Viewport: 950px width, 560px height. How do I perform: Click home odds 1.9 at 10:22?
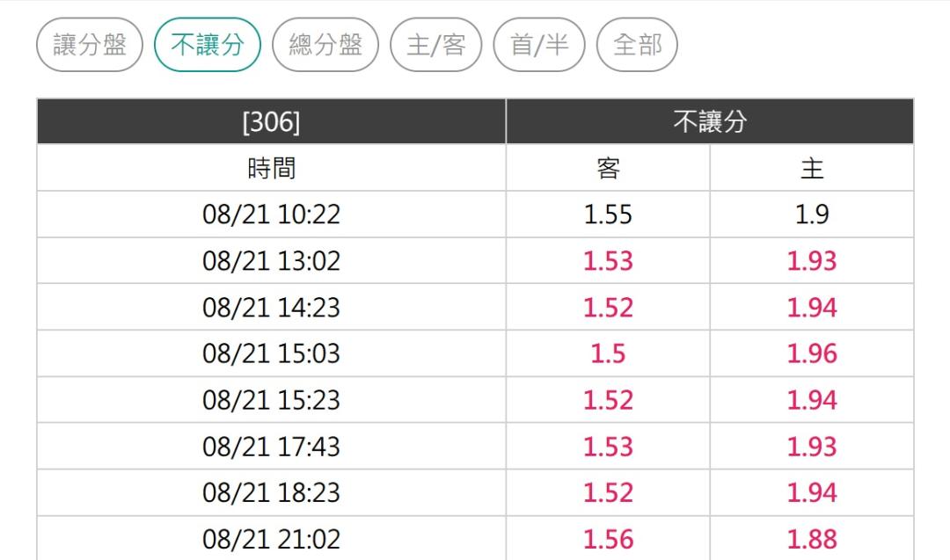pos(812,215)
